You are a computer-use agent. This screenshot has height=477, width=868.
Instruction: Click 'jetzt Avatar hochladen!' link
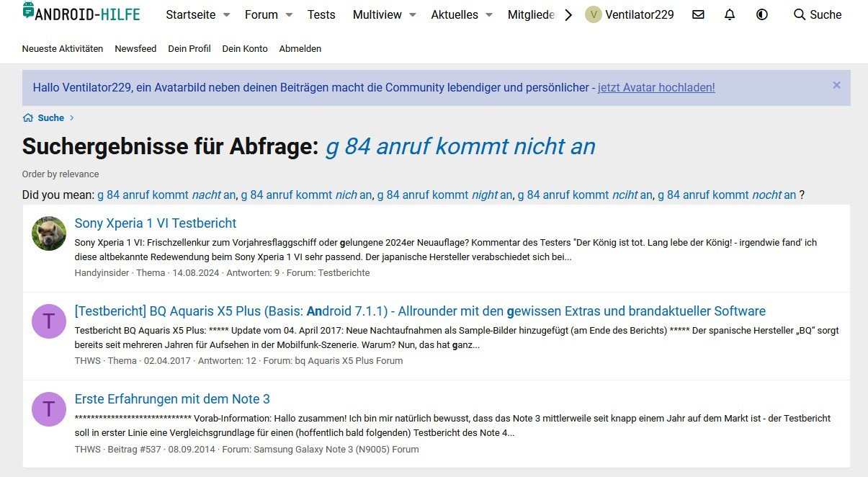click(x=656, y=87)
